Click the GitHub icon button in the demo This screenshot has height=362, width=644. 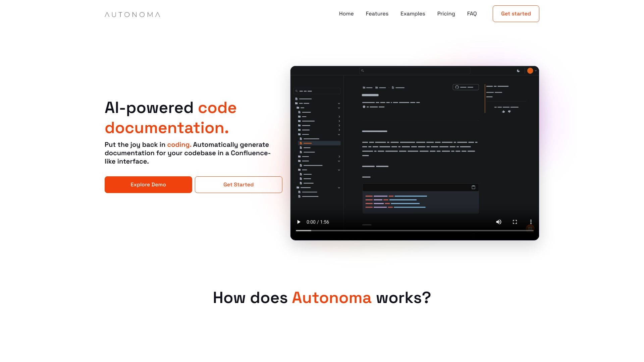coord(457,87)
